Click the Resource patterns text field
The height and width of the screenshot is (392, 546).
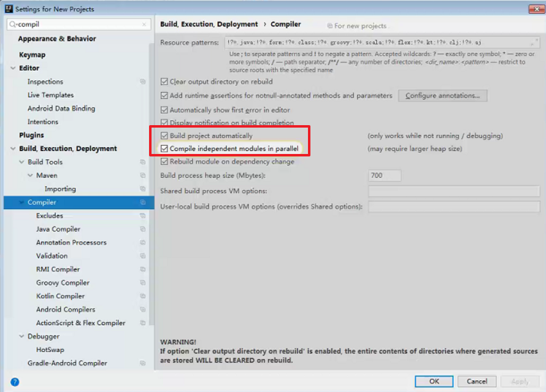pyautogui.click(x=382, y=42)
